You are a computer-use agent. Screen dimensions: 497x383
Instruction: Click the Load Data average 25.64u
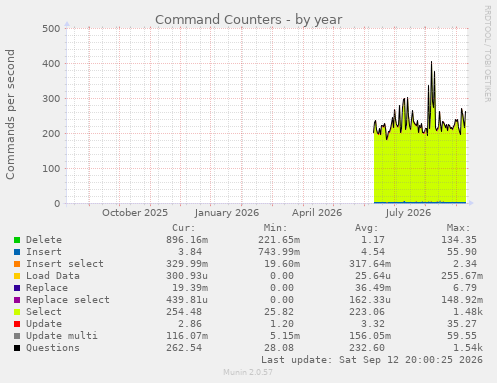click(x=373, y=276)
